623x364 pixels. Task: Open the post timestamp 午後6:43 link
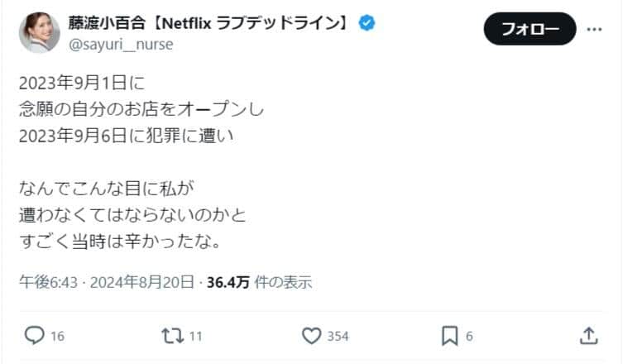(x=48, y=282)
